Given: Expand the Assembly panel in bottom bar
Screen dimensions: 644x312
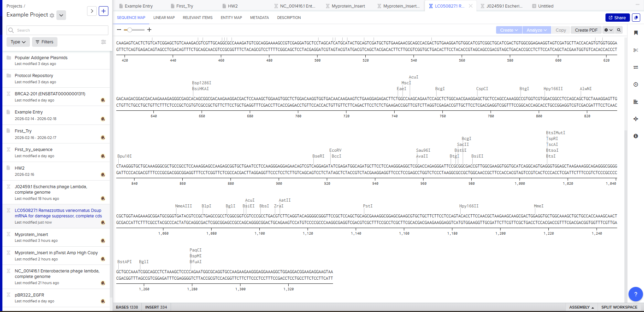Looking at the screenshot, I should pos(581,307).
